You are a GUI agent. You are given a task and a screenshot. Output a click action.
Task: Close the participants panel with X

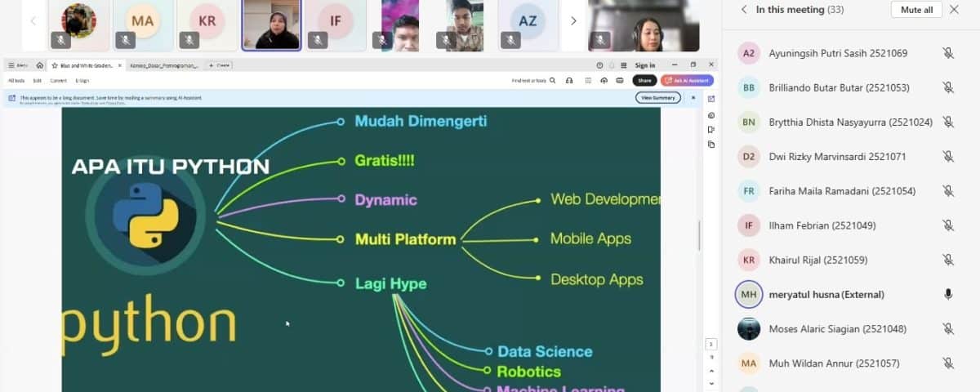pos(954,10)
